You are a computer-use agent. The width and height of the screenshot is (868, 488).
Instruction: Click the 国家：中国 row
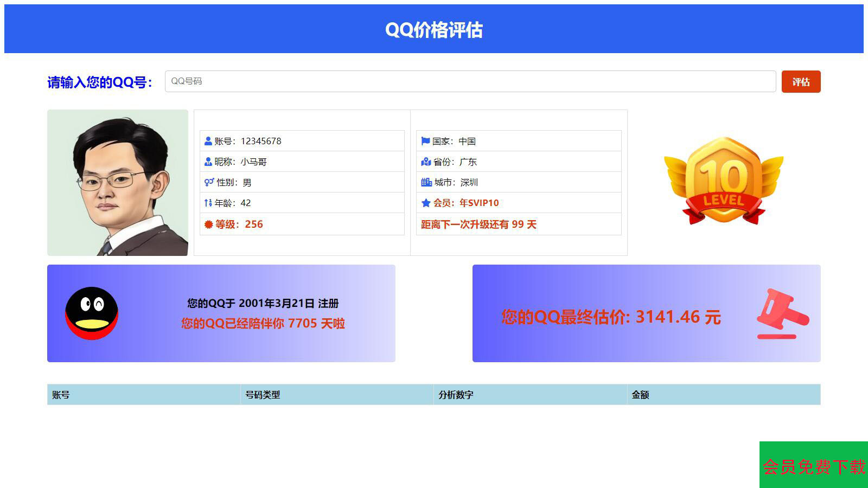coord(519,141)
